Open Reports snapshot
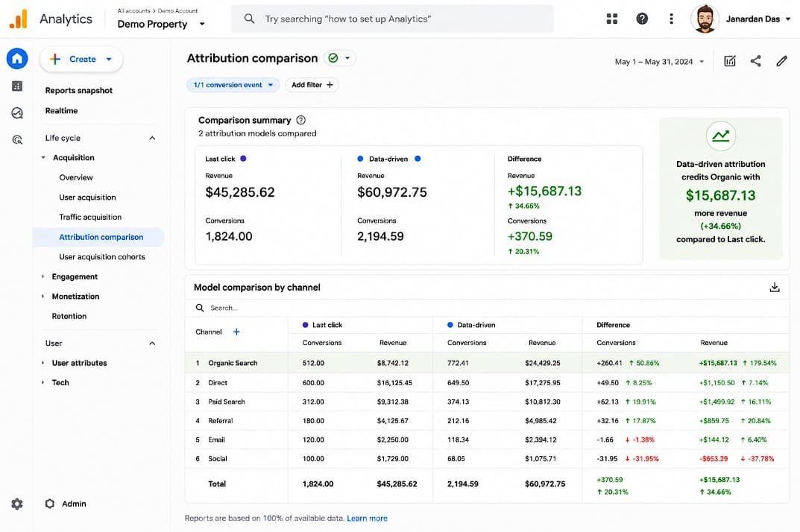The width and height of the screenshot is (800, 532). [78, 90]
